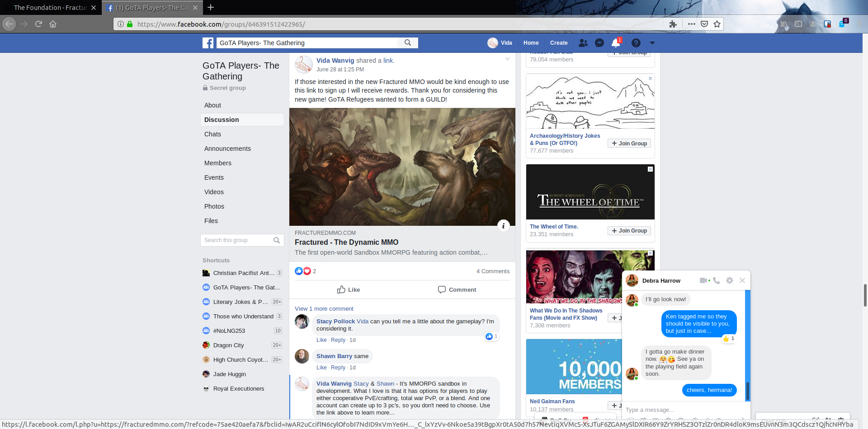Open Announcements in group menu

click(227, 149)
